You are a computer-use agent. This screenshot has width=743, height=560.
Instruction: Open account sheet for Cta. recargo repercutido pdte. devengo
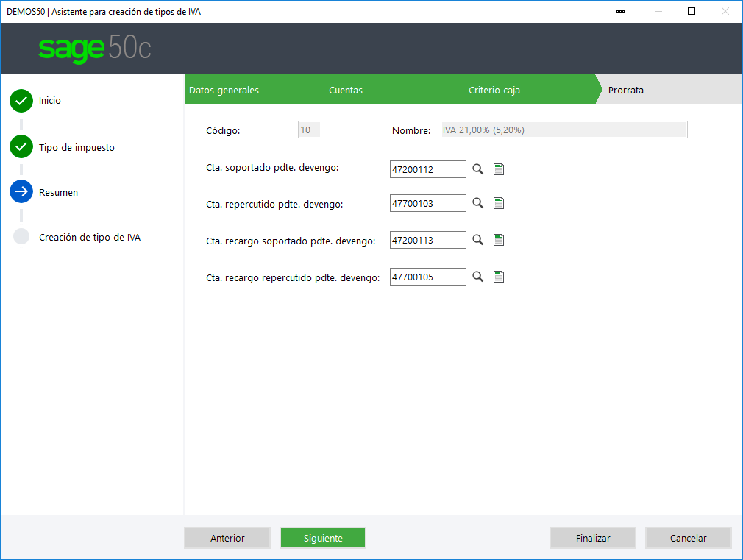[x=499, y=277]
